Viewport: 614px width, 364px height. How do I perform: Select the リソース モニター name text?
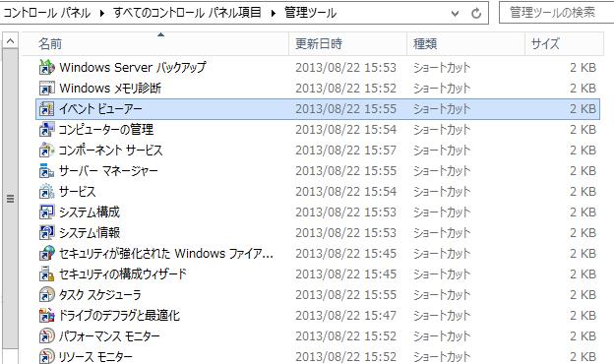coord(95,356)
